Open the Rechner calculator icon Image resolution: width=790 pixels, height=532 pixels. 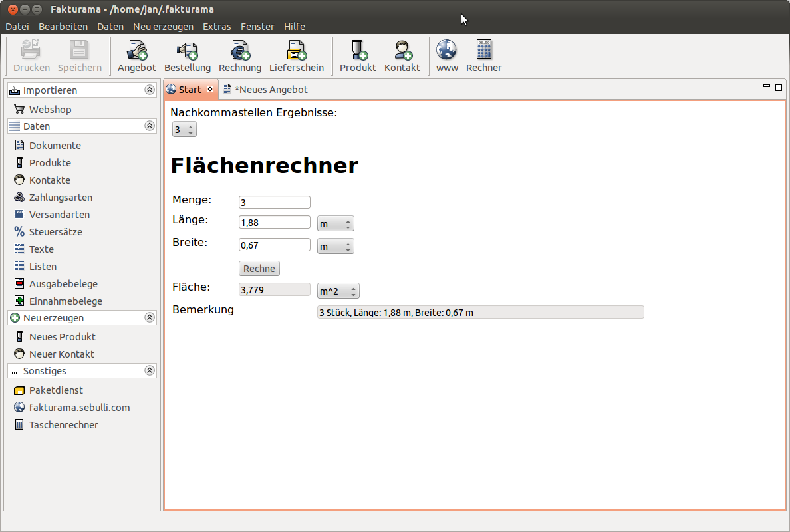tap(483, 56)
